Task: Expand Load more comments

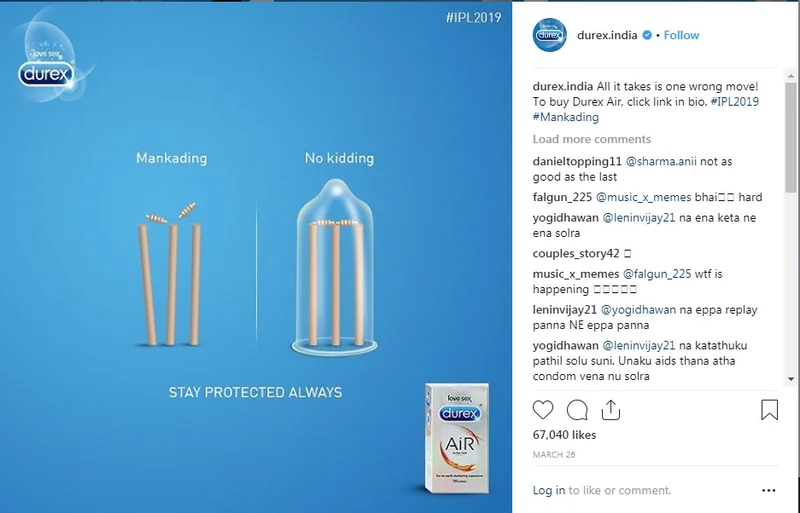Action: (x=592, y=139)
